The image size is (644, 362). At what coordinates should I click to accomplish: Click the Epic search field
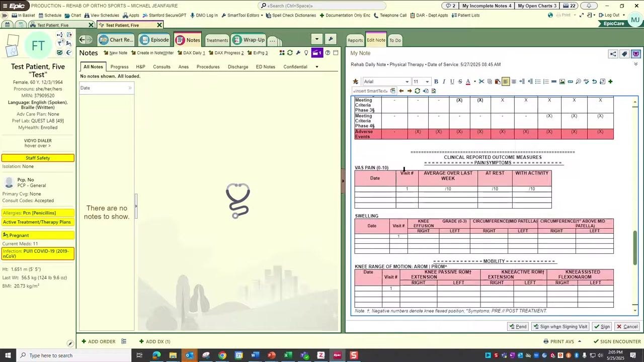(322, 6)
